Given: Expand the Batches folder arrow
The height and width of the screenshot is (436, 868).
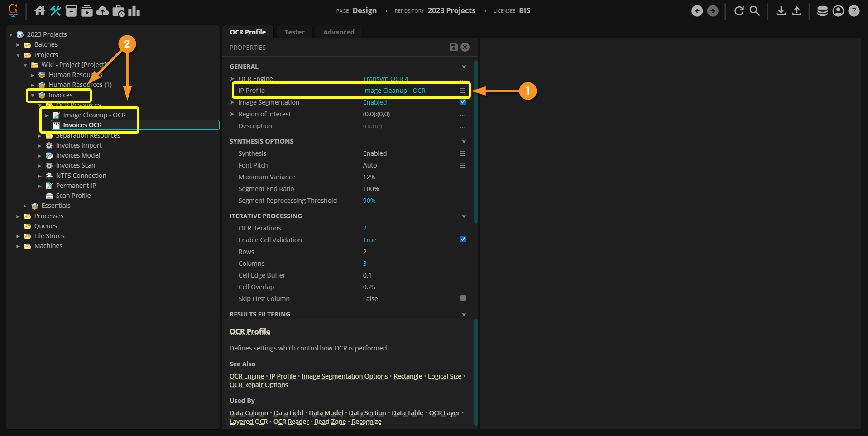Looking at the screenshot, I should (x=18, y=45).
